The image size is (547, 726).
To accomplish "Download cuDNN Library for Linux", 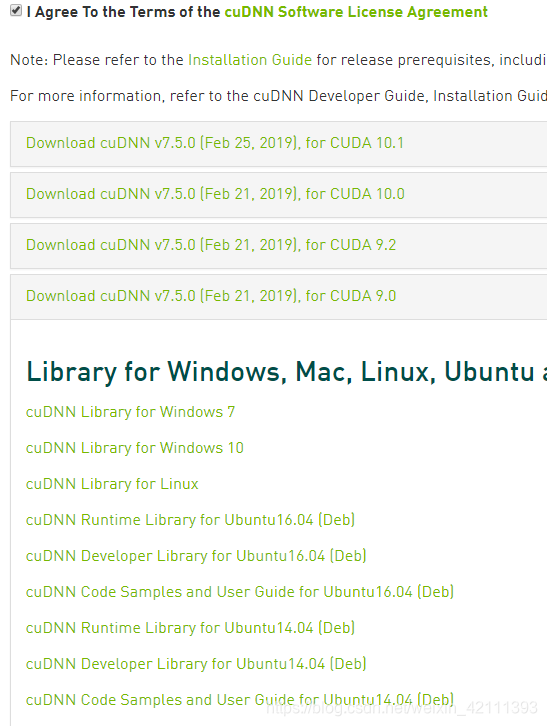I will click(112, 484).
